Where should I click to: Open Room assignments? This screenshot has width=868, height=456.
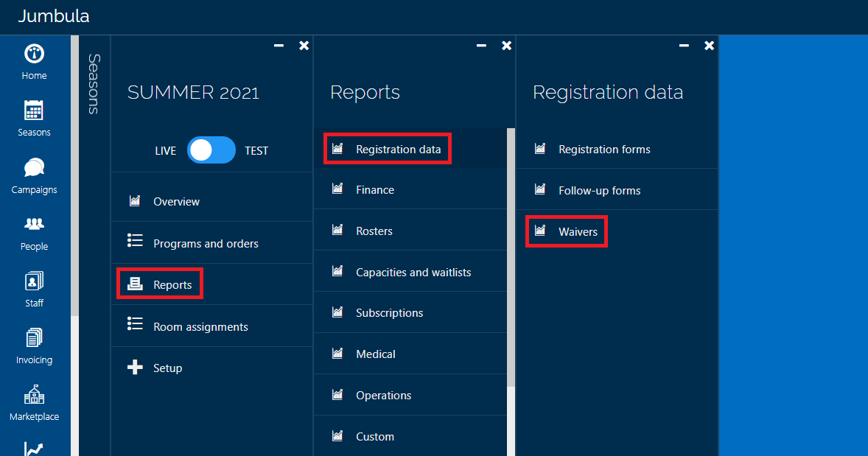(212, 326)
